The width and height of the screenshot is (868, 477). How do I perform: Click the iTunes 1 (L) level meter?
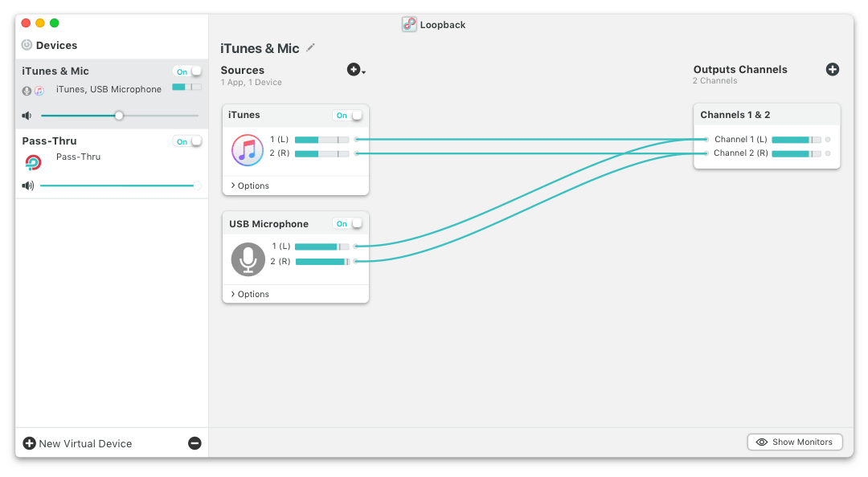click(x=321, y=140)
